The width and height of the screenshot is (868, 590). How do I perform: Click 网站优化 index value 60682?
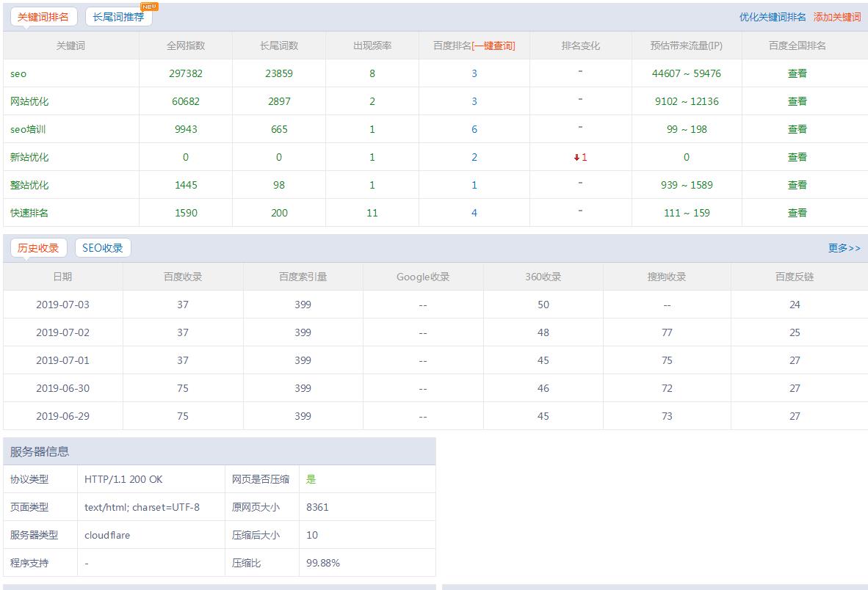tap(186, 101)
